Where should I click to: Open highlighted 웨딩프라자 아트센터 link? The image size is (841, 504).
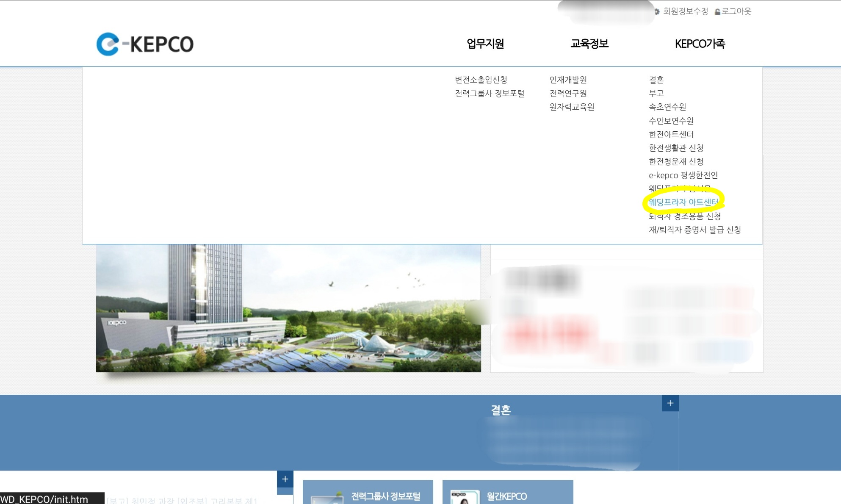tap(683, 202)
